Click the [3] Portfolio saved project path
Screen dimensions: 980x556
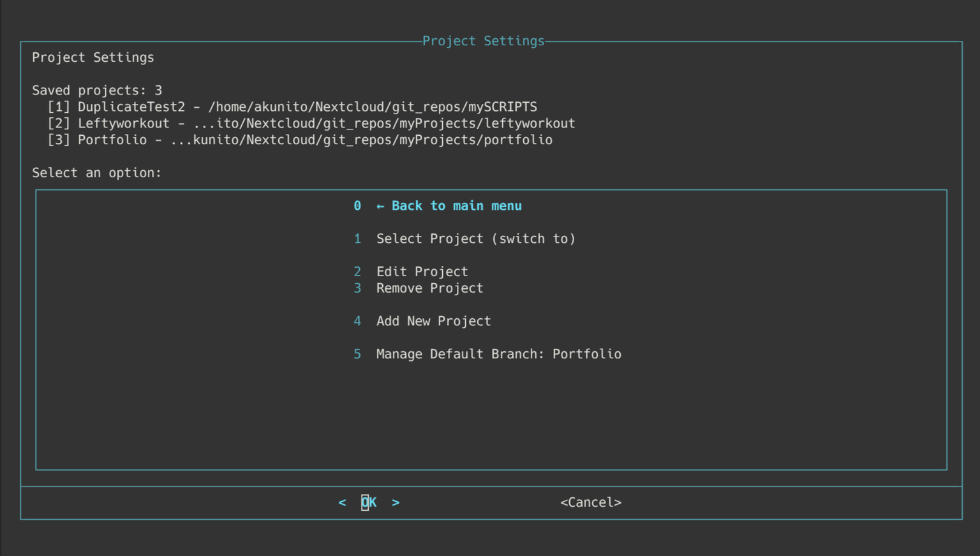coord(361,140)
